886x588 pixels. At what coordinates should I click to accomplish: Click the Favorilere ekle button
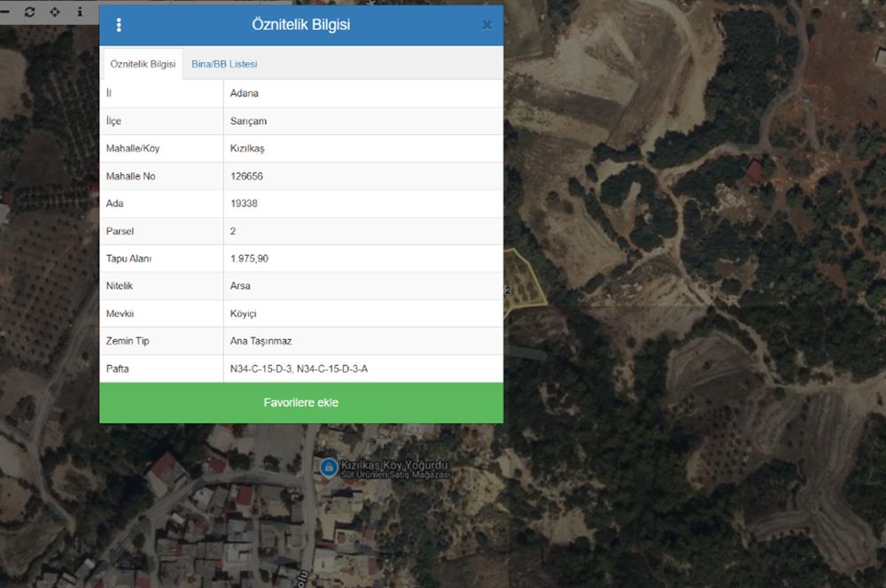301,403
